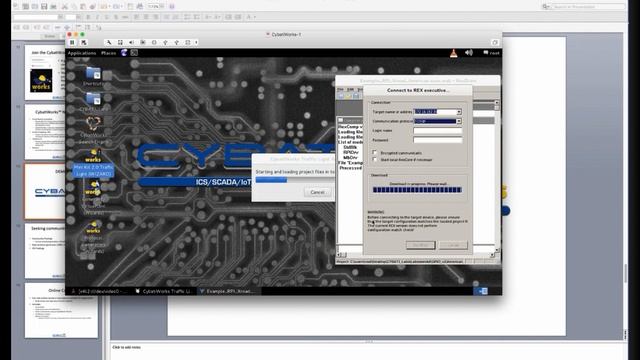
Task: Toggle Encrypted communication checkbox
Action: click(374, 153)
